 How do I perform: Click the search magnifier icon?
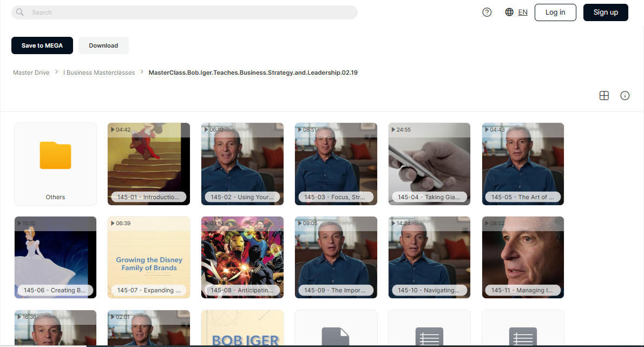(x=19, y=12)
